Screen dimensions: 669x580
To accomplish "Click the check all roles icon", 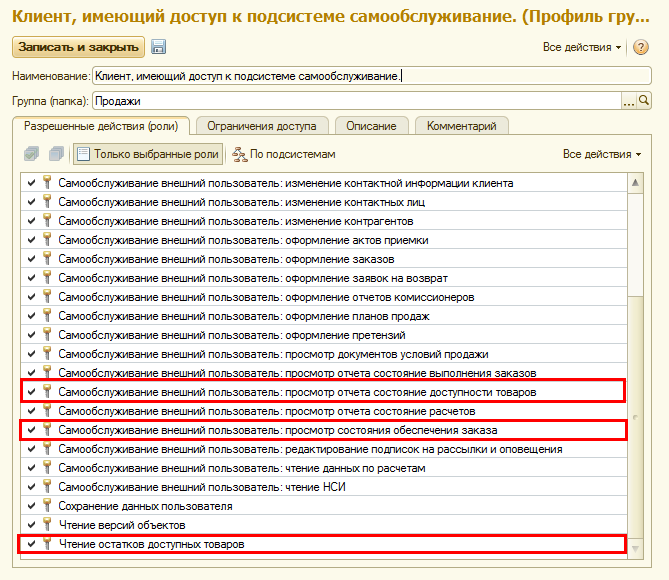I will [32, 154].
